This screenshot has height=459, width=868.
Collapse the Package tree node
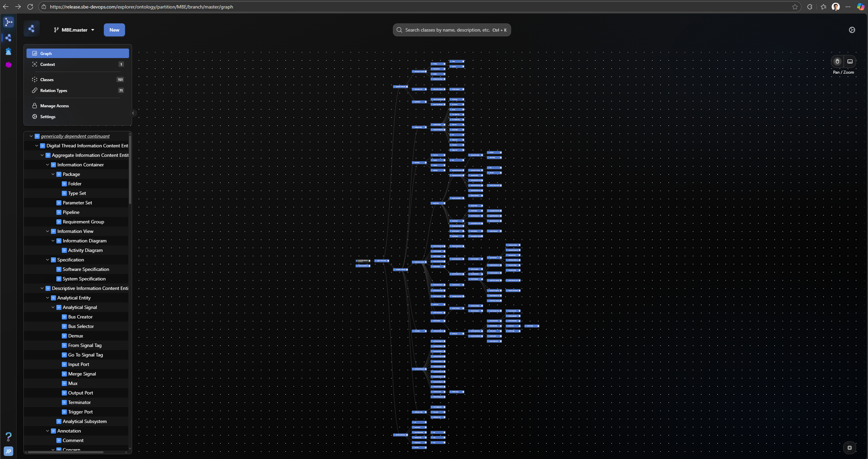(x=53, y=174)
